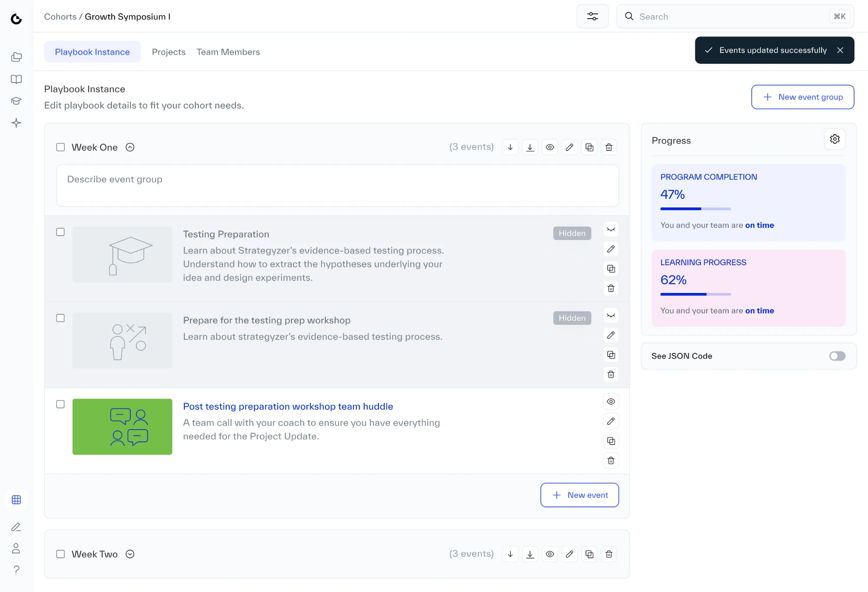Select the Post testing preparation huddle checkbox

click(x=61, y=404)
